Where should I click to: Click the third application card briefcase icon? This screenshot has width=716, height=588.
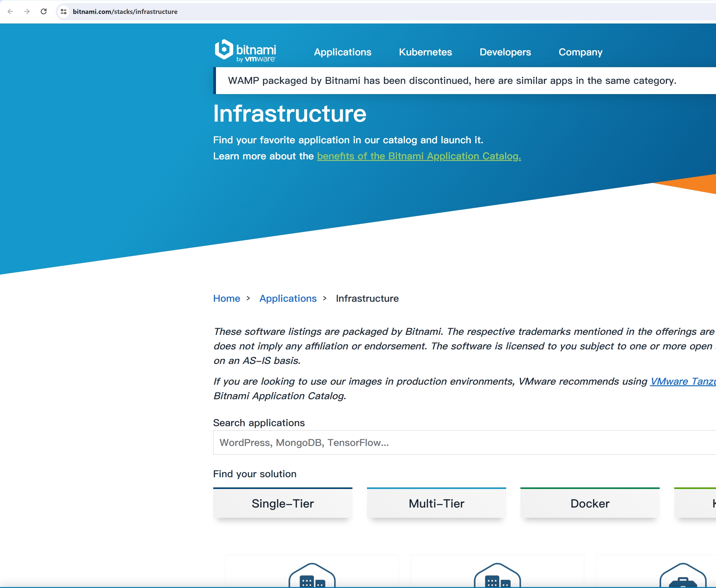(683, 575)
